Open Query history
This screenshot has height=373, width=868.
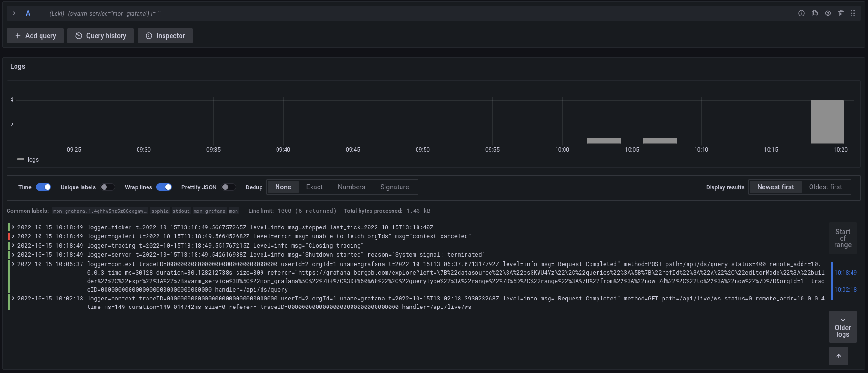[100, 36]
